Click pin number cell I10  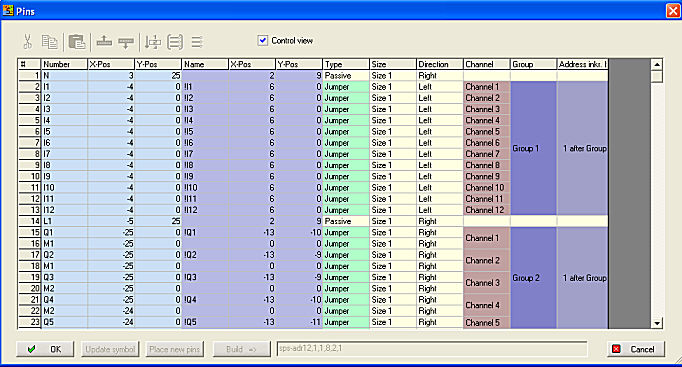click(x=64, y=188)
